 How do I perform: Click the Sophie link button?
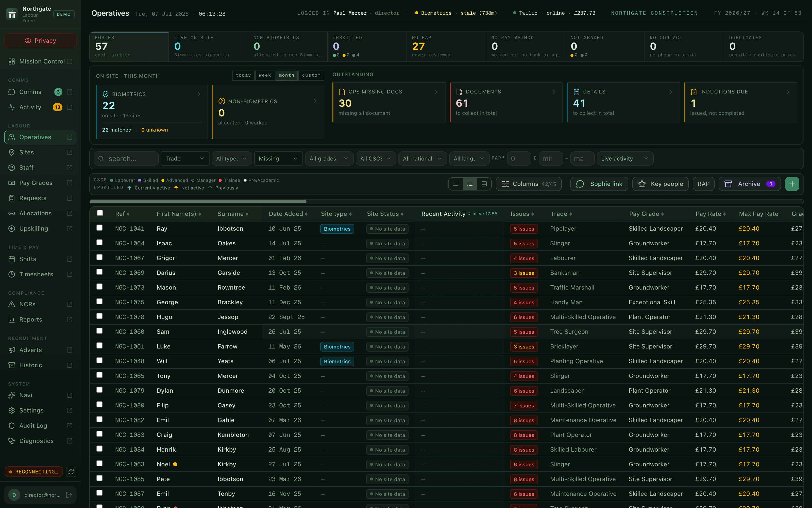tap(599, 184)
